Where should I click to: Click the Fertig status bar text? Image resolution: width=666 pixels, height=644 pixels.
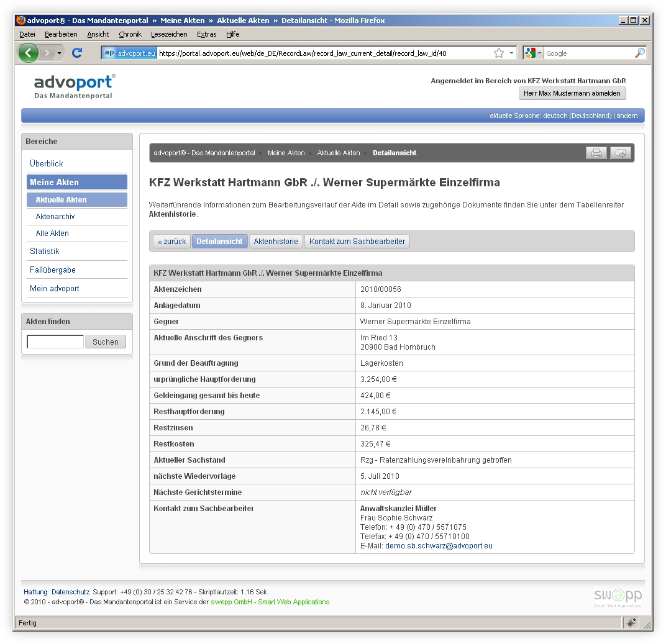pyautogui.click(x=27, y=623)
